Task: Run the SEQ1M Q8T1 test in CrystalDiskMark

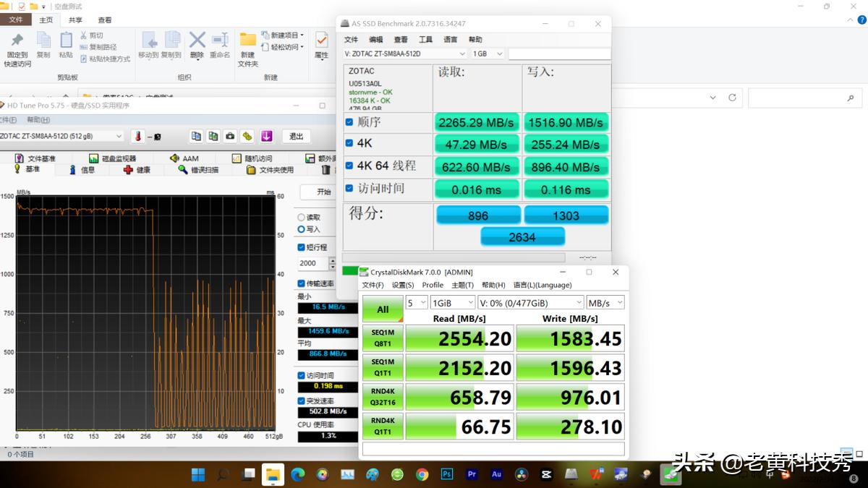Action: pos(383,338)
